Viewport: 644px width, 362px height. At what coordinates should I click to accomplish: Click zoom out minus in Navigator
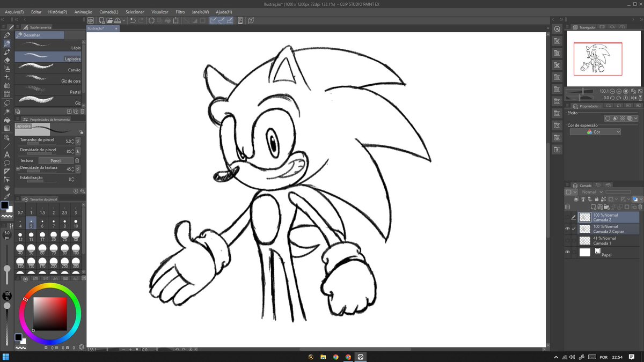click(612, 91)
